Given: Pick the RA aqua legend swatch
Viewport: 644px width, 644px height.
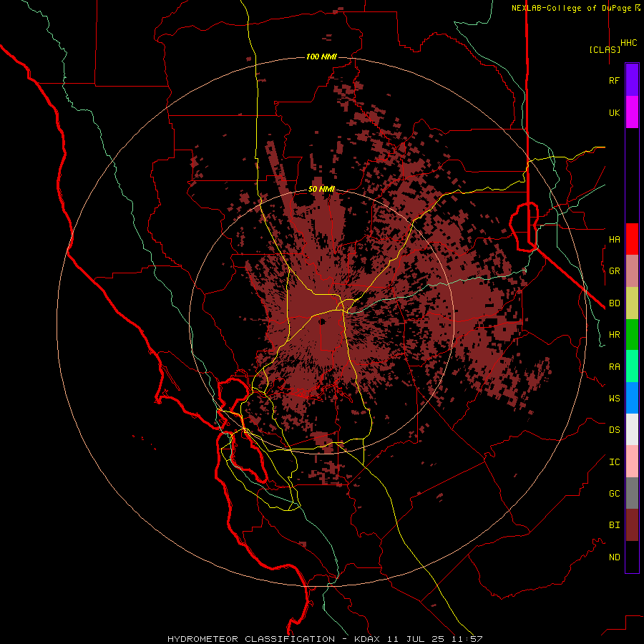Looking at the screenshot, I should tap(632, 366).
